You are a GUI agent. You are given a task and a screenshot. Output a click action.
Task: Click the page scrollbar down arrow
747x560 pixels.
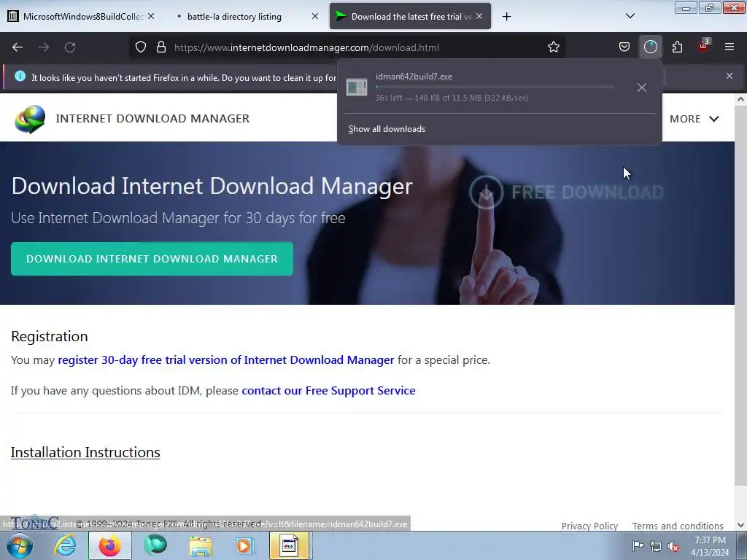[740, 525]
